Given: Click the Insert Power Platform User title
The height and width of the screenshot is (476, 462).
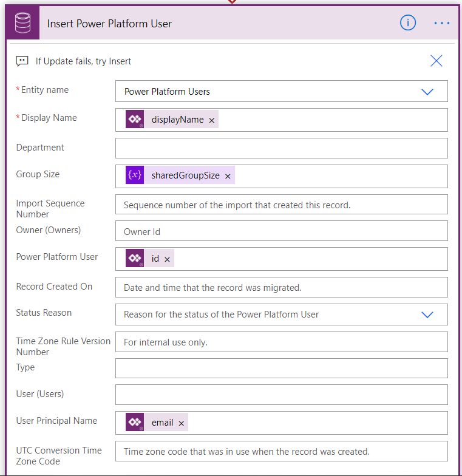Looking at the screenshot, I should [x=109, y=24].
